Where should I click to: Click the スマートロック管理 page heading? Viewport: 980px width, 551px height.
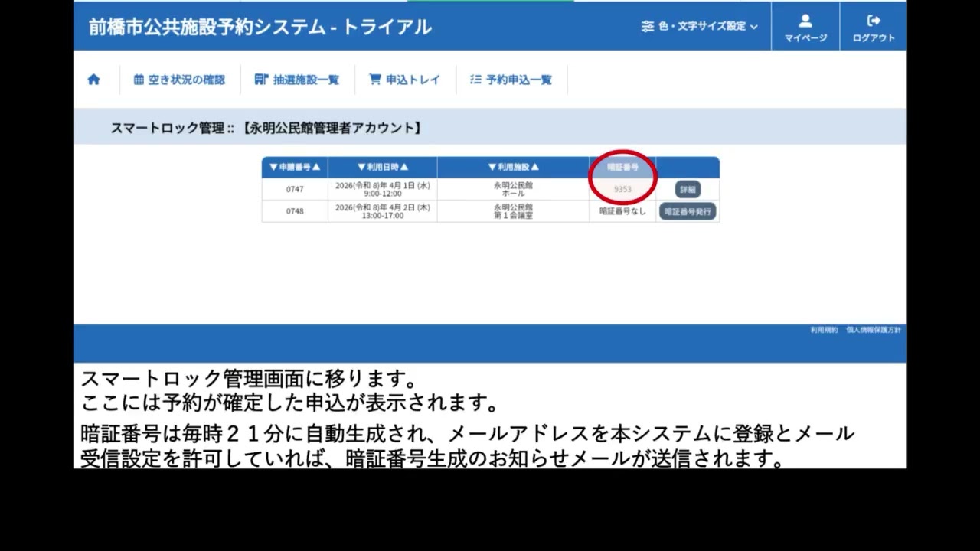pos(266,129)
